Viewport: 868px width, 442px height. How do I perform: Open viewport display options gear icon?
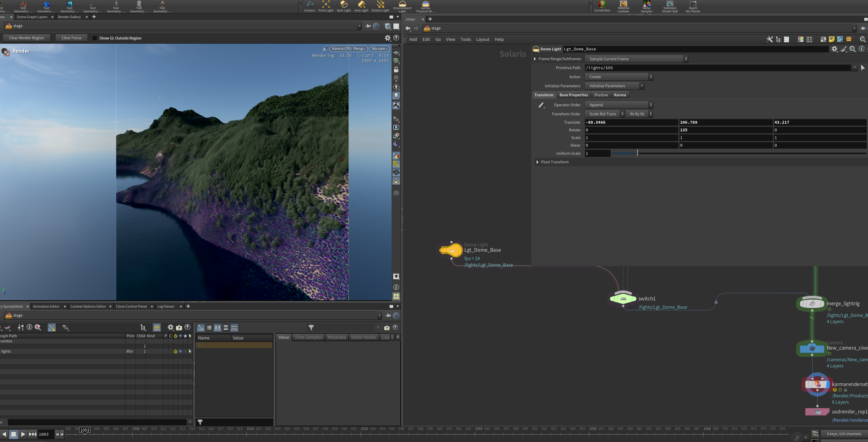tap(387, 38)
